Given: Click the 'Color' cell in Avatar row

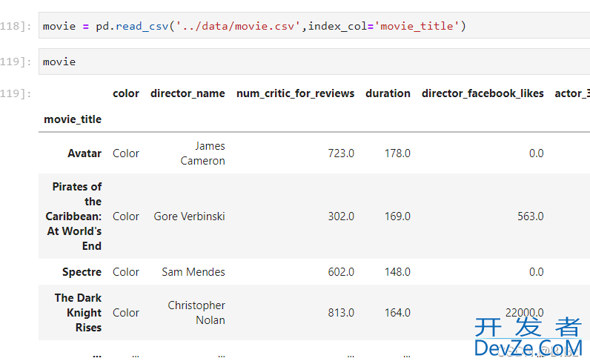Looking at the screenshot, I should pos(126,153).
